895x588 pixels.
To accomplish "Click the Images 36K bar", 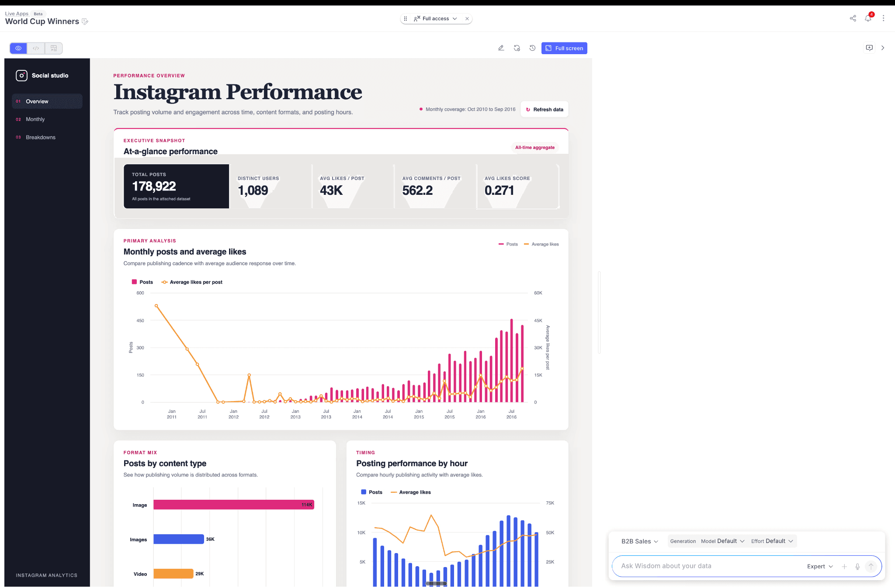I will (x=179, y=540).
